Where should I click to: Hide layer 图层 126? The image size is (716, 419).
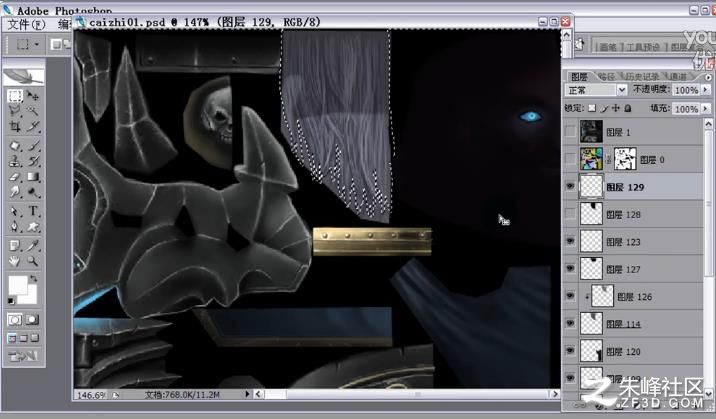pyautogui.click(x=570, y=296)
